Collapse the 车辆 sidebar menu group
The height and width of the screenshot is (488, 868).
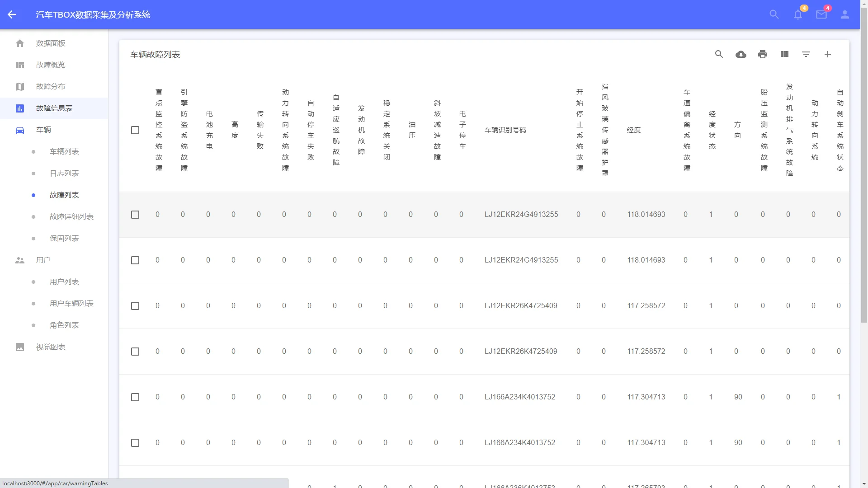pos(43,130)
